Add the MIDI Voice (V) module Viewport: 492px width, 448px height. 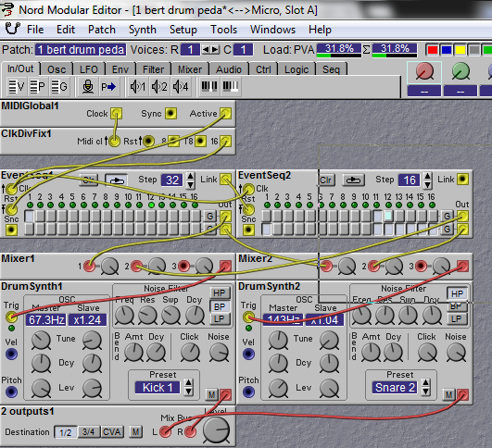pos(17,86)
